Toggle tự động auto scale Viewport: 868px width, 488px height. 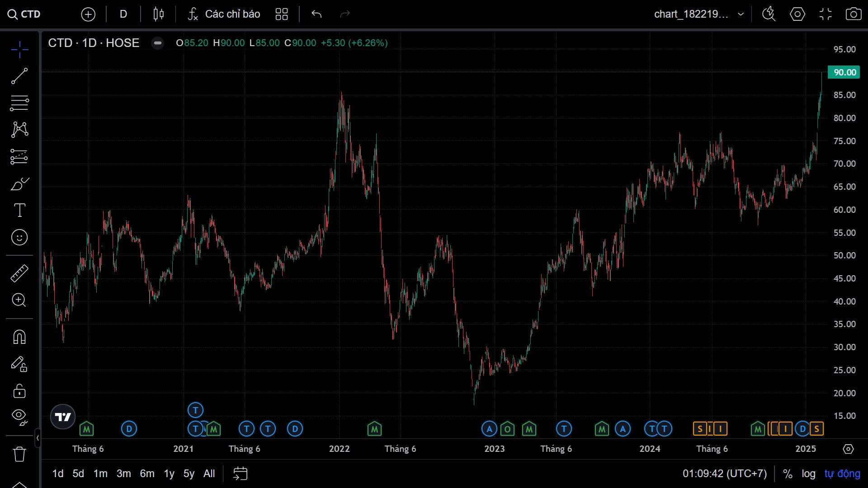[x=842, y=474]
